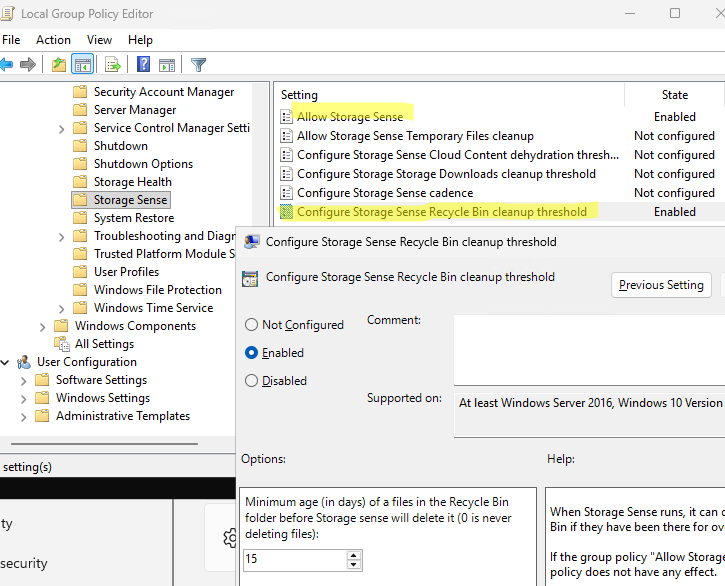Click the Export List toolbar icon

[x=112, y=65]
